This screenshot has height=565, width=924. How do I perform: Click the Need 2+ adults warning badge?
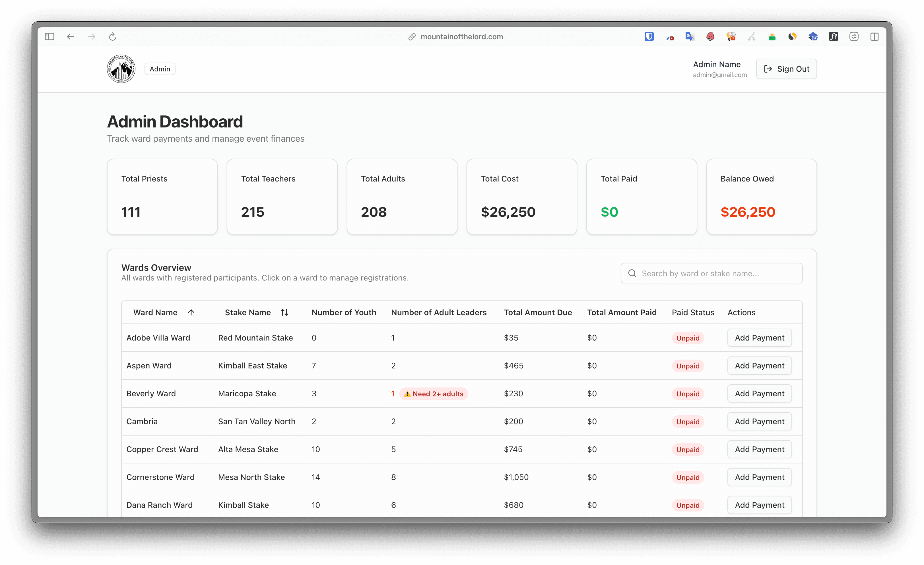(x=434, y=394)
